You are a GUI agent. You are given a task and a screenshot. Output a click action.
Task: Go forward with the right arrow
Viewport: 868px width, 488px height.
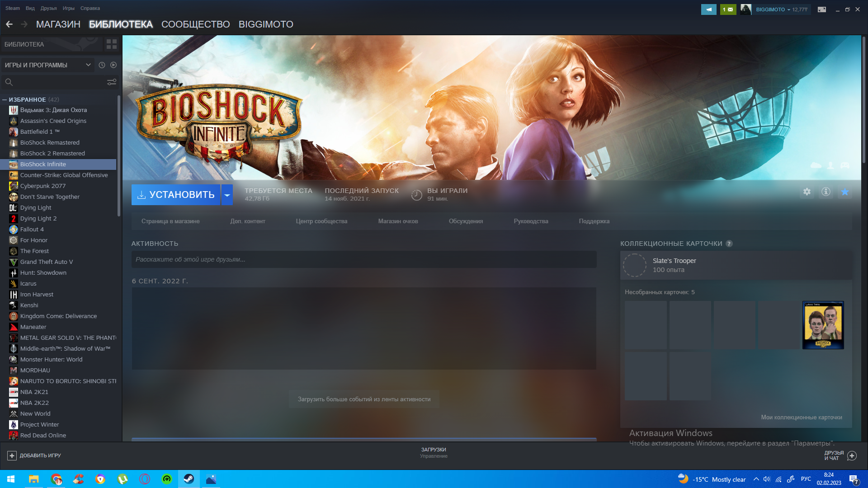24,24
